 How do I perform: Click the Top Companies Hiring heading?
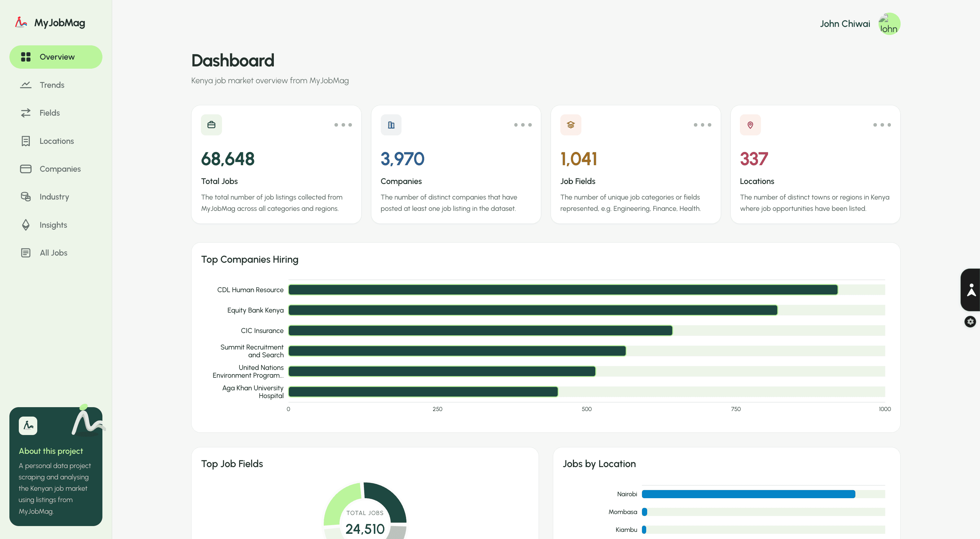(250, 259)
